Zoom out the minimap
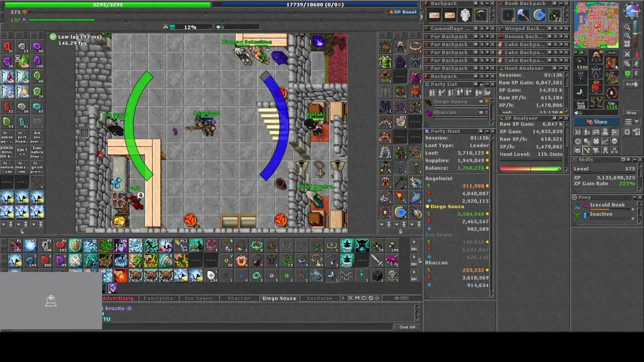This screenshot has height=362, width=644. [x=627, y=27]
